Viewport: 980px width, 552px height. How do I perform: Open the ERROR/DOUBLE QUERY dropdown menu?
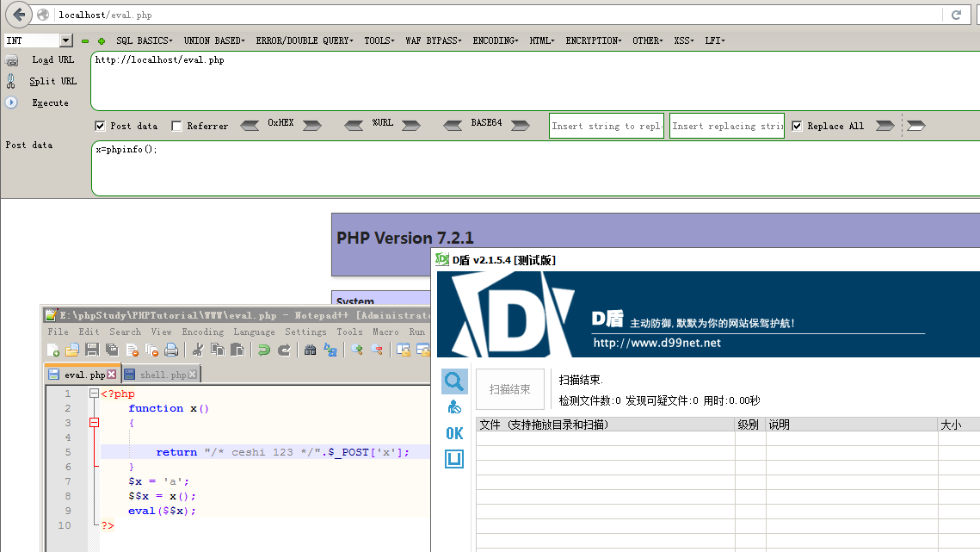(x=305, y=40)
